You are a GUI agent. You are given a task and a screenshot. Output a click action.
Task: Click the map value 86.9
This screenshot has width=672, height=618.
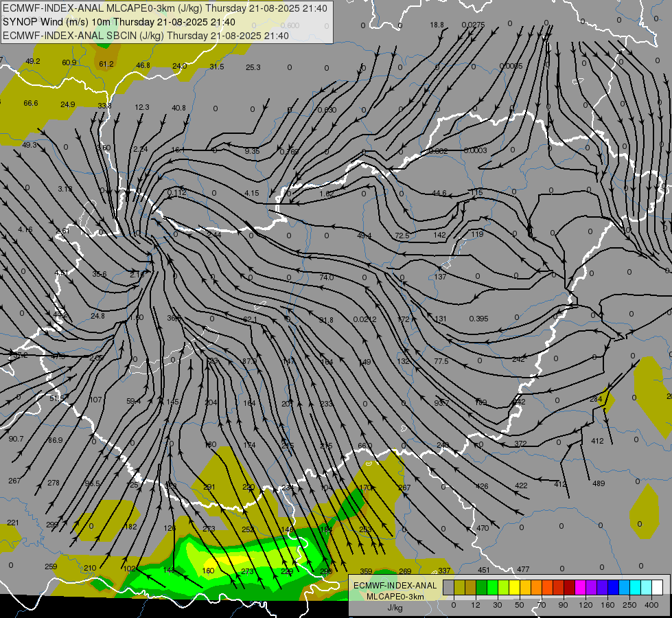click(x=56, y=440)
